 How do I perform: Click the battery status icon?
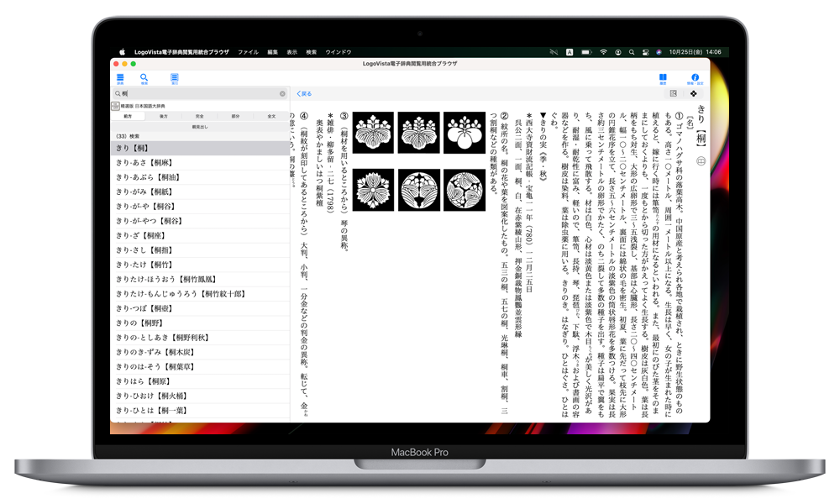pos(586,52)
